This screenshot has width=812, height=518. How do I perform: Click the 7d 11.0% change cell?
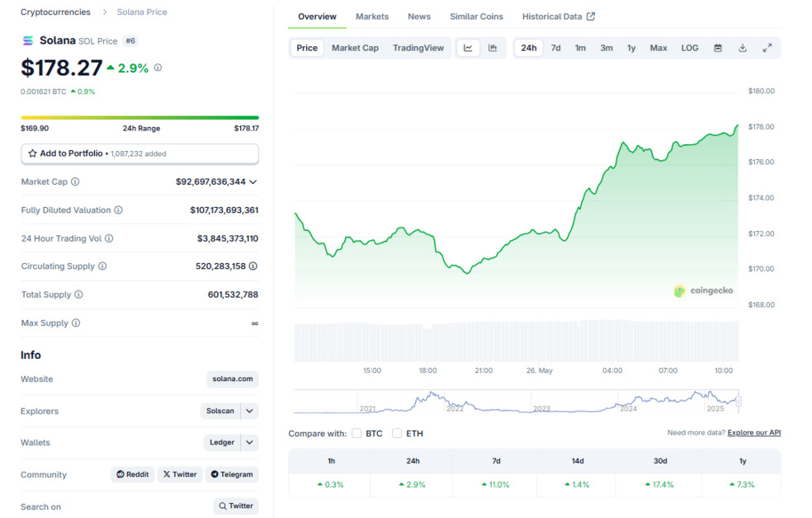coord(495,485)
